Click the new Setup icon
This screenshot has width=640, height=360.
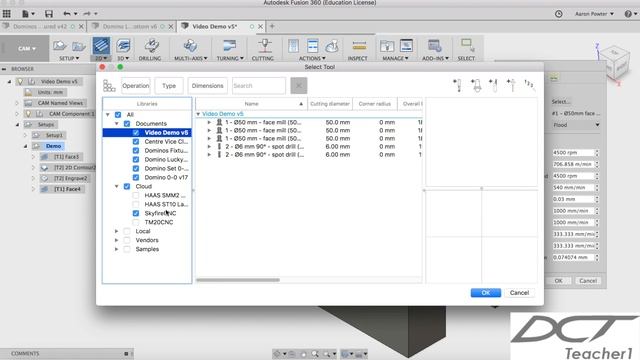pyautogui.click(x=60, y=46)
